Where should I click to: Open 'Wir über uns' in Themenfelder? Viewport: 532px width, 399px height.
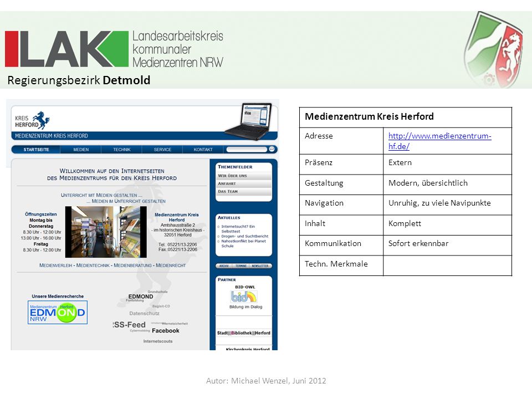244,176
